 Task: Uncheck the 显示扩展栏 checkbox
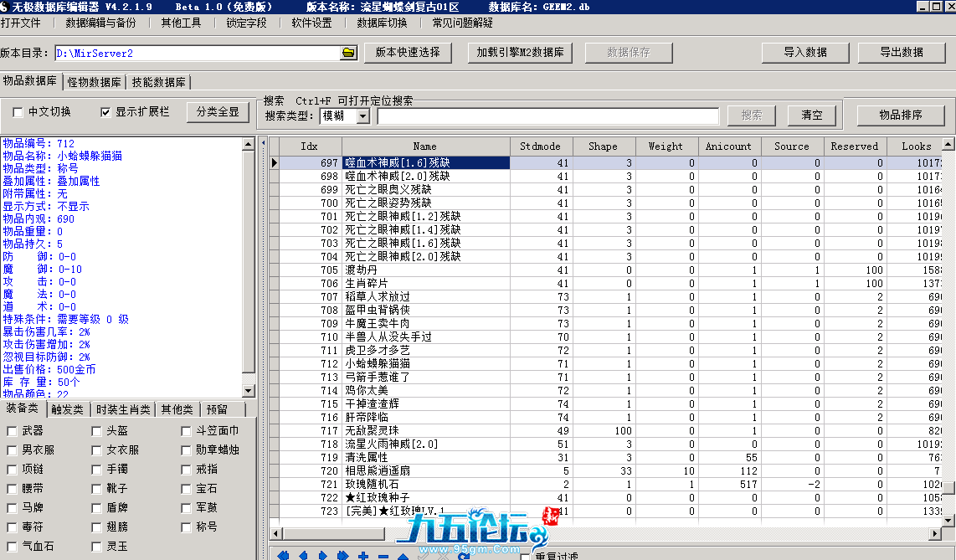[x=105, y=112]
